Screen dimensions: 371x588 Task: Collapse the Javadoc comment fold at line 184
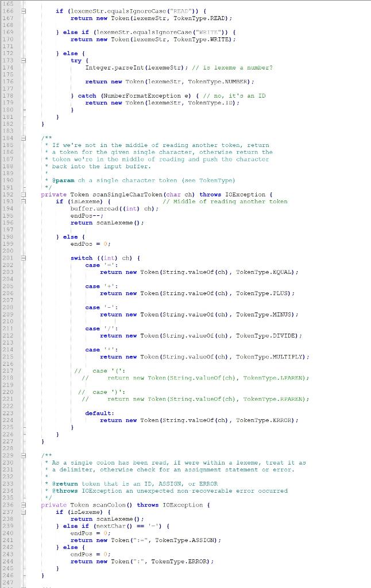[23, 138]
